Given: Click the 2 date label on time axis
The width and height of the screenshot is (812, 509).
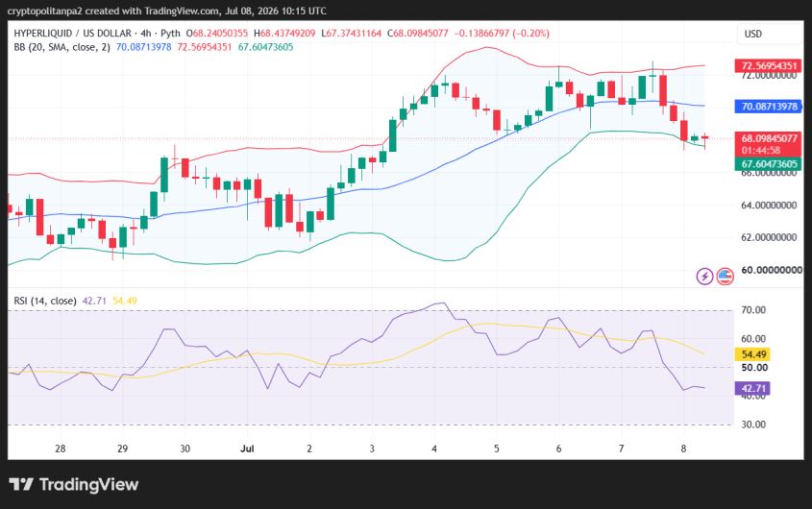Looking at the screenshot, I should 309,448.
